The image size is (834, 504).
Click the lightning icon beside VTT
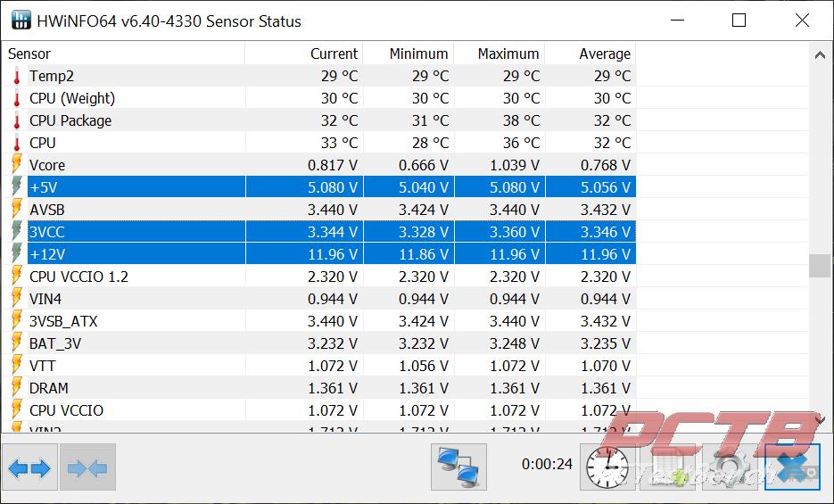tap(17, 366)
